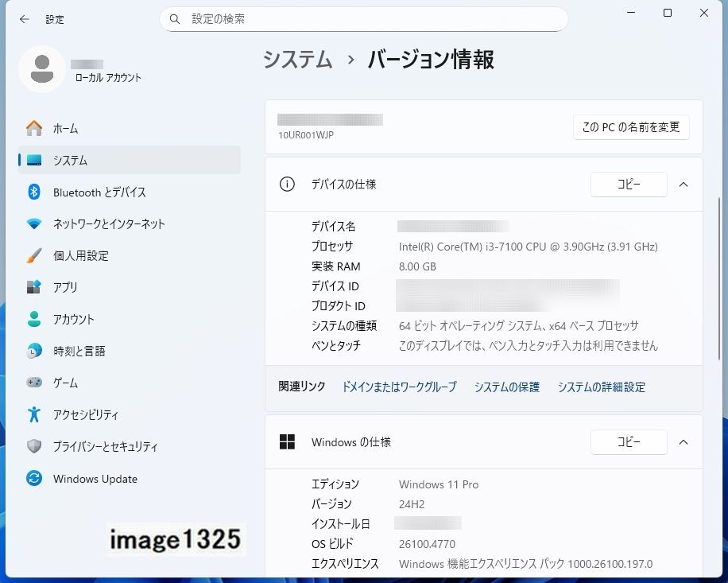Click システム in the breadcrumb
Image resolution: width=728 pixels, height=583 pixels.
pos(297,60)
